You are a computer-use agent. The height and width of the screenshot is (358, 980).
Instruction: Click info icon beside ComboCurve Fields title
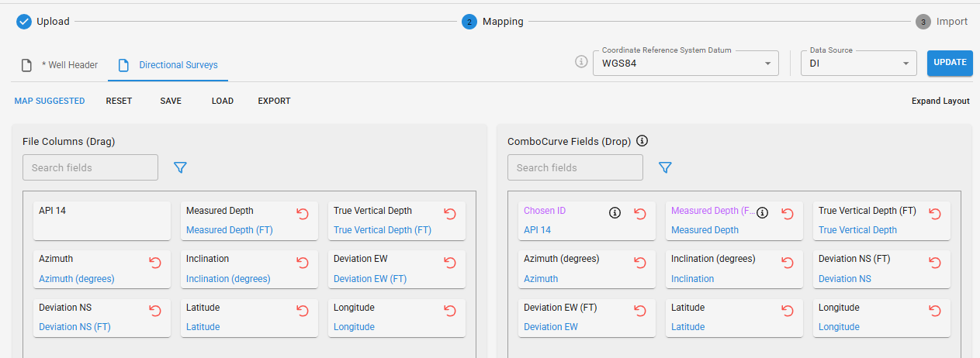point(642,141)
